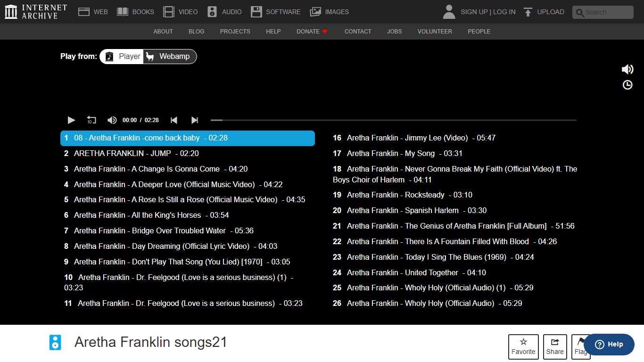
Task: Switch playback to Player mode
Action: (x=122, y=57)
